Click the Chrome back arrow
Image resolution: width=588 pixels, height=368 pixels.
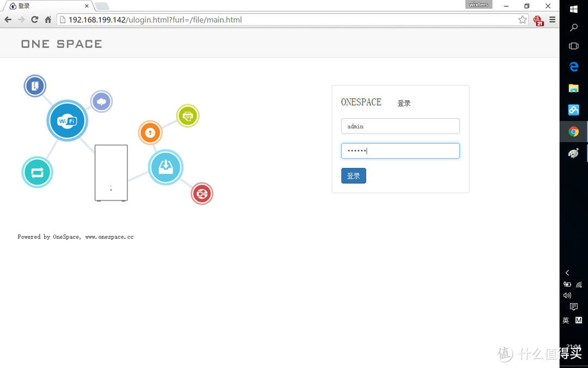[8, 20]
